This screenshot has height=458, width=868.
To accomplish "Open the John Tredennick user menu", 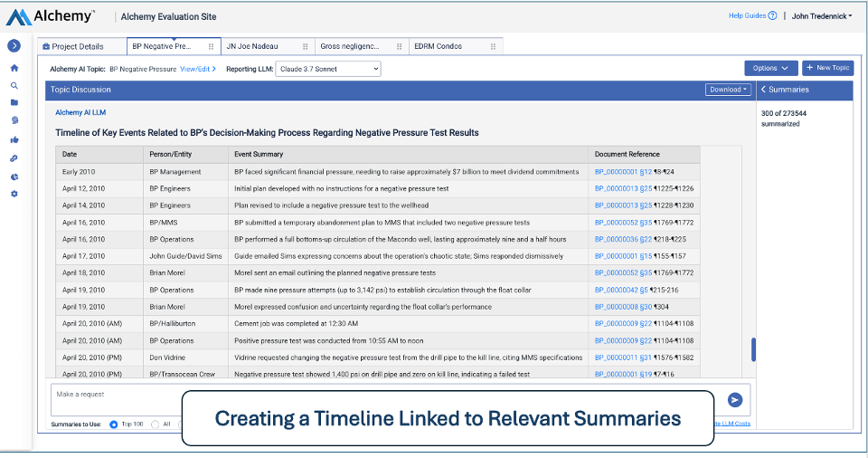I will 822,16.
